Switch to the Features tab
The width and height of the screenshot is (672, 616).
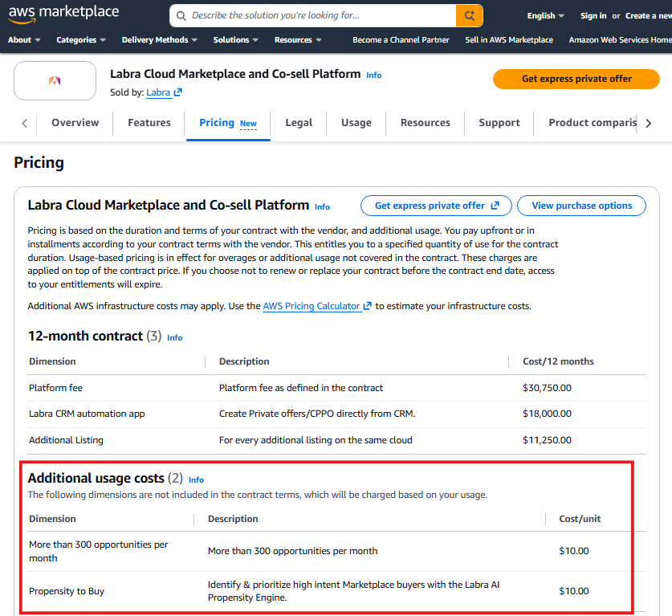(x=149, y=123)
